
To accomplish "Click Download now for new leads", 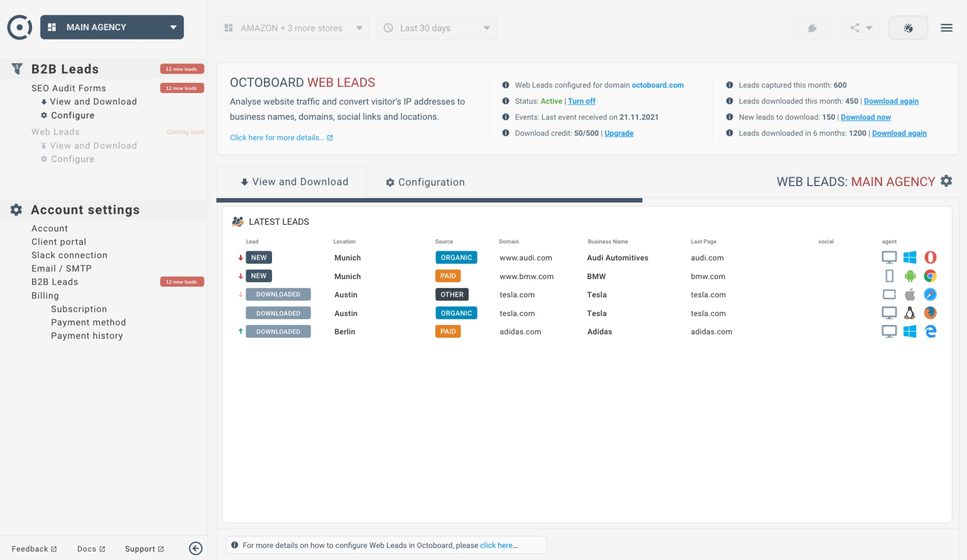I will pyautogui.click(x=865, y=117).
